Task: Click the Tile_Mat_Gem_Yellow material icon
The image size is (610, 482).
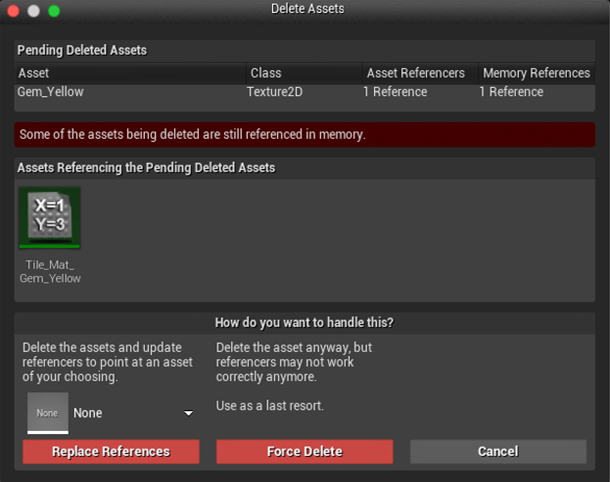Action: coord(49,217)
